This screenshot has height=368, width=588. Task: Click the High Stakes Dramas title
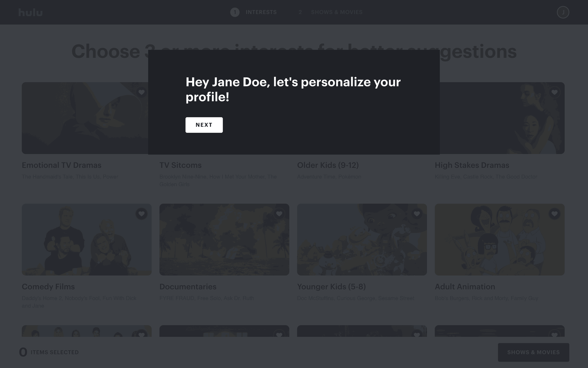tap(472, 165)
